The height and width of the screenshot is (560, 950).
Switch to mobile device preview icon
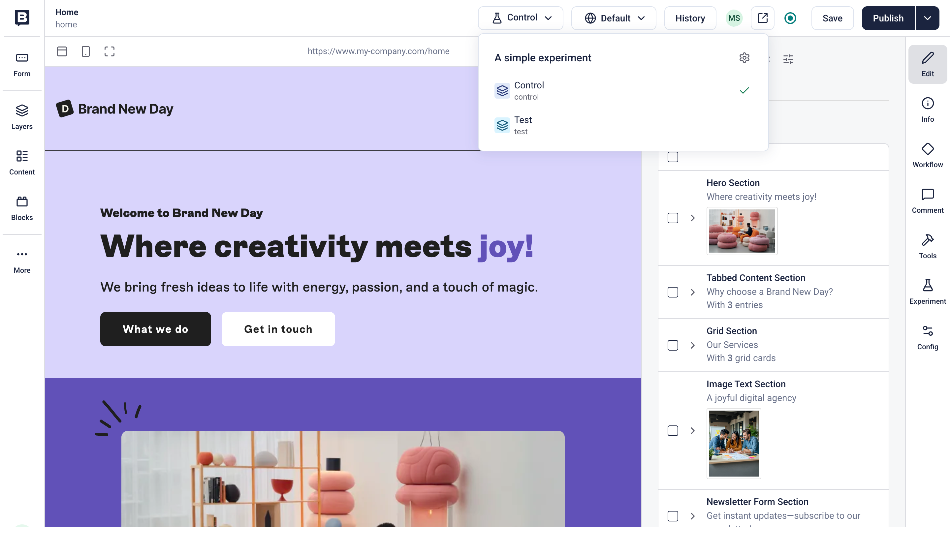pyautogui.click(x=86, y=51)
